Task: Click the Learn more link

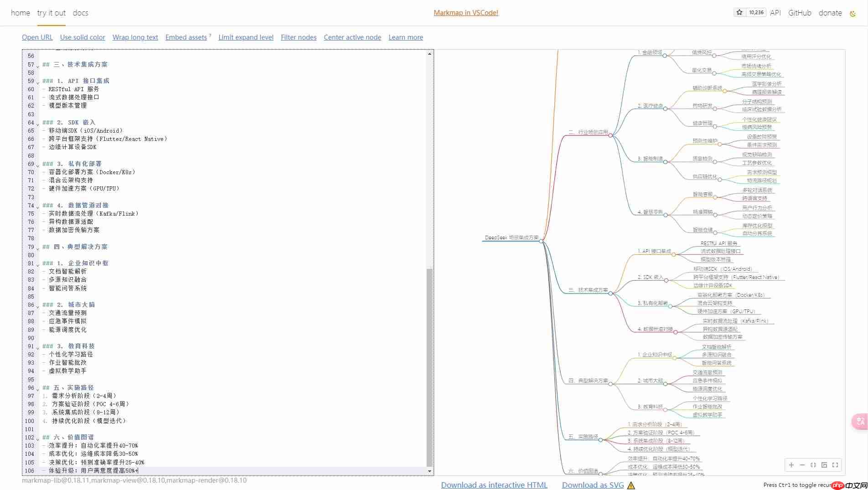Action: coord(406,37)
